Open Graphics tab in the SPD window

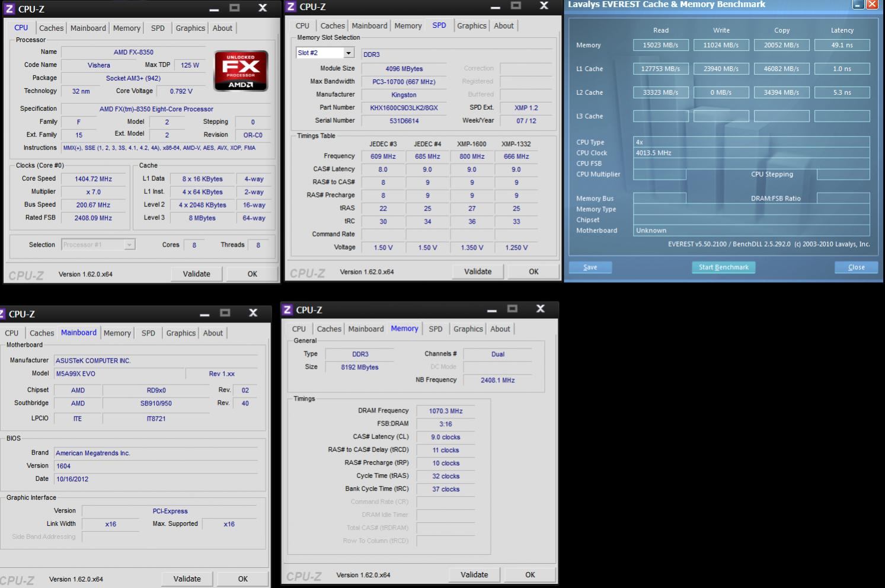[472, 25]
